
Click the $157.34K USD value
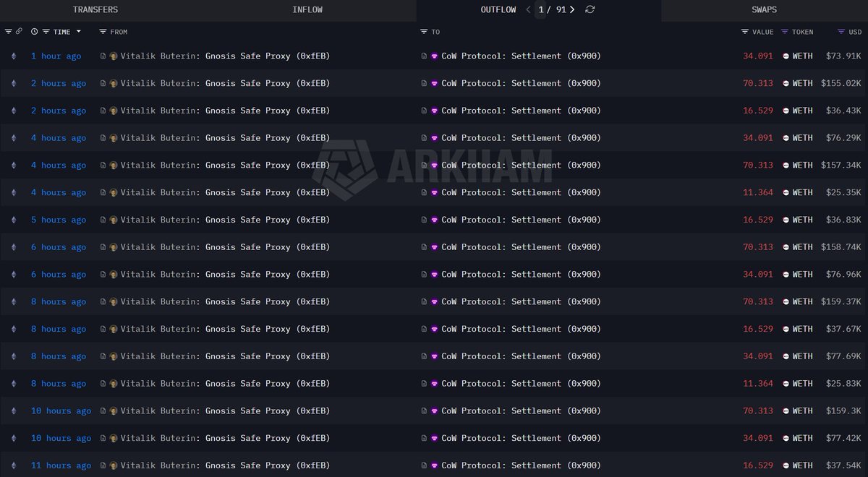tap(841, 166)
